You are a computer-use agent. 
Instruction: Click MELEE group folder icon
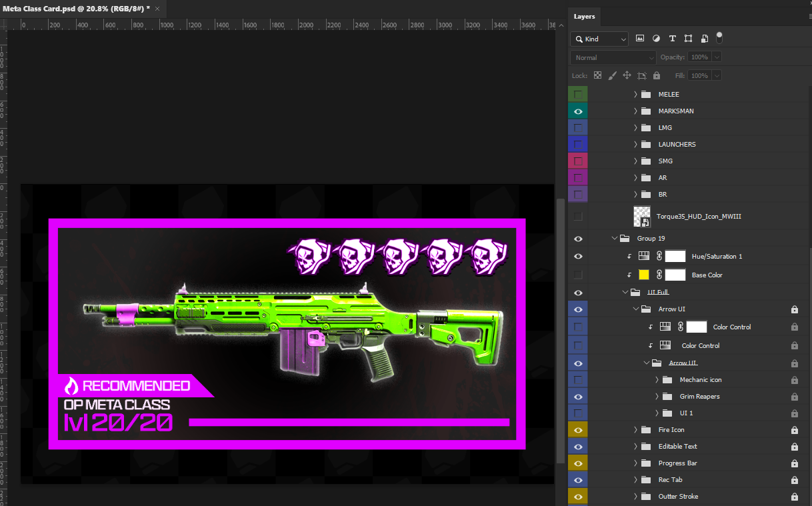tap(646, 95)
